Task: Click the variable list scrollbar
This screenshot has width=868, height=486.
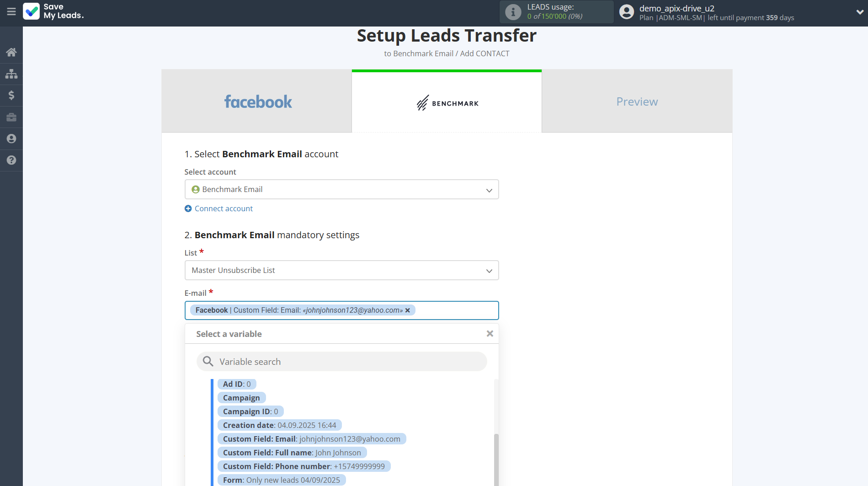Action: (496, 457)
